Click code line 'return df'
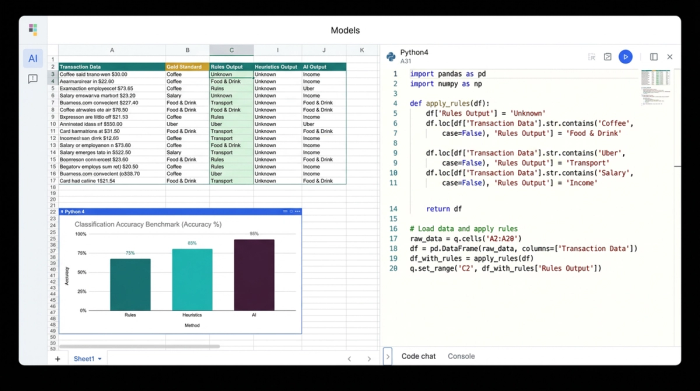 pos(444,209)
